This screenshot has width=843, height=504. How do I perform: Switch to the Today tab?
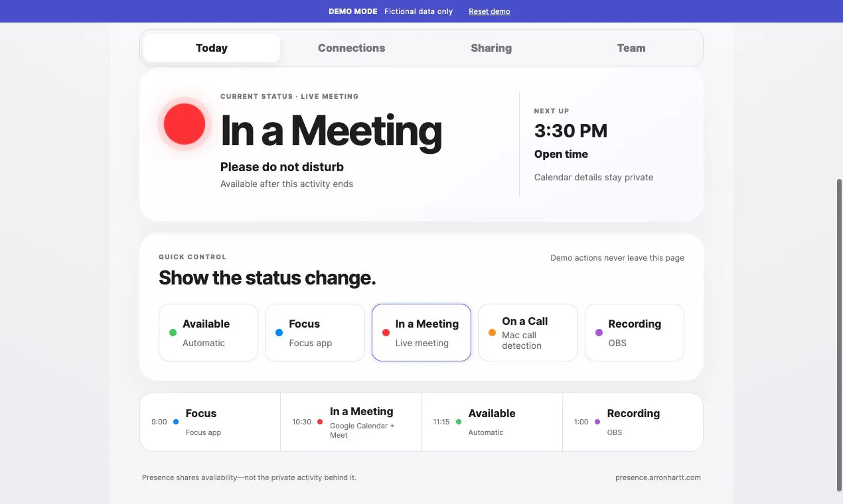click(x=212, y=48)
